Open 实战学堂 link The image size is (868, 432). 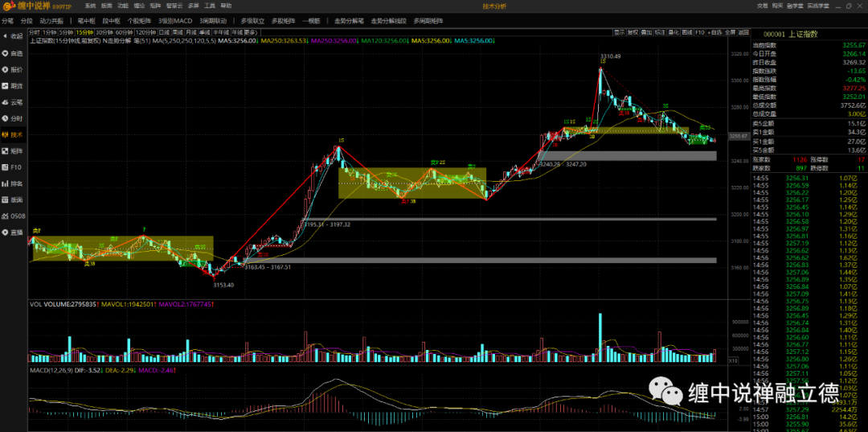(817, 6)
